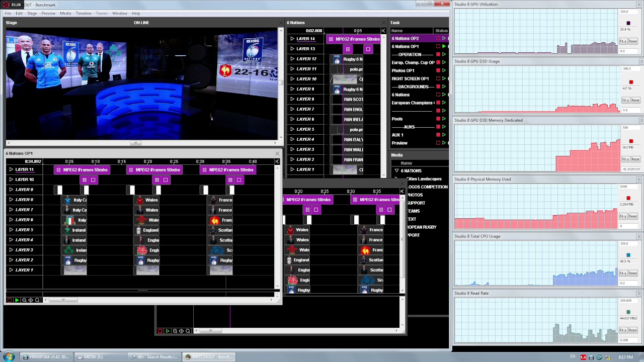
Task: Toggle status square of RIGHT SCREEN OP1 task
Action: click(438, 79)
